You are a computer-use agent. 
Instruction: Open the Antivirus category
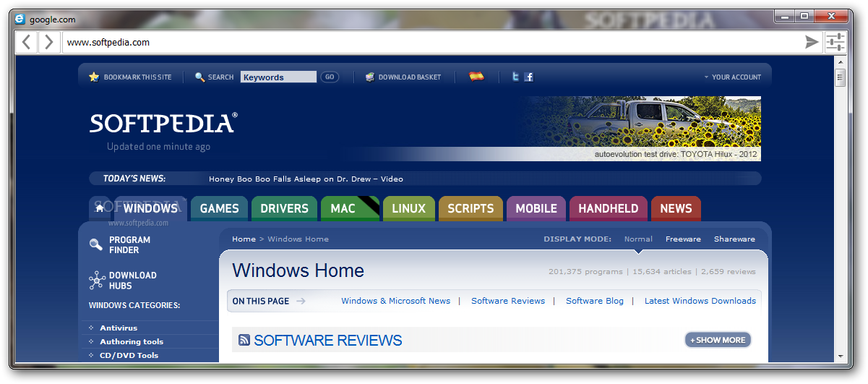(x=119, y=328)
